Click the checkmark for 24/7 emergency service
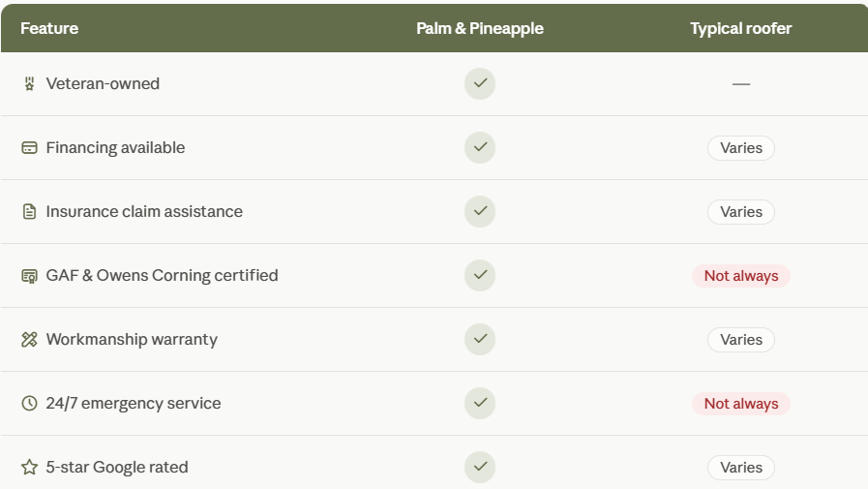The width and height of the screenshot is (868, 489). [480, 403]
